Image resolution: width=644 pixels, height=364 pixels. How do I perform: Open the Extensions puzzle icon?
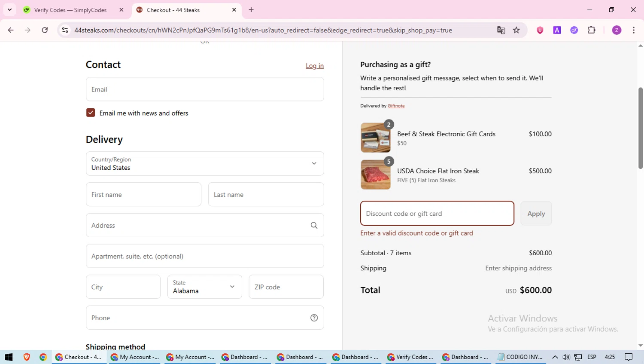click(592, 30)
